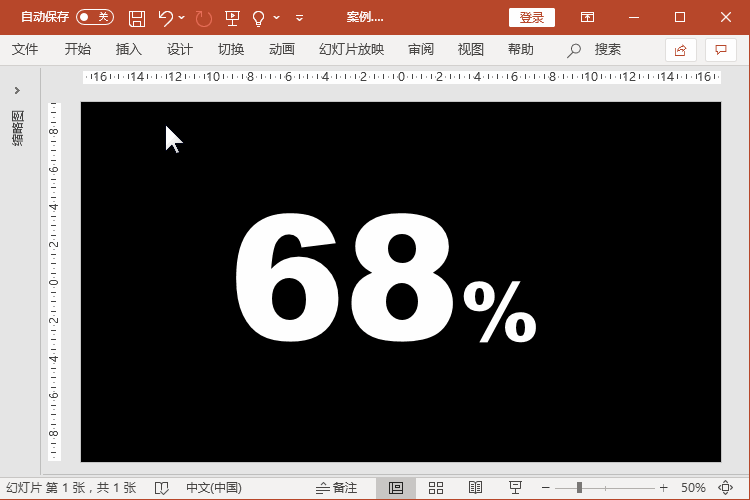Open Customize Quick Access Toolbar dropdown
The width and height of the screenshot is (750, 500).
(x=299, y=18)
